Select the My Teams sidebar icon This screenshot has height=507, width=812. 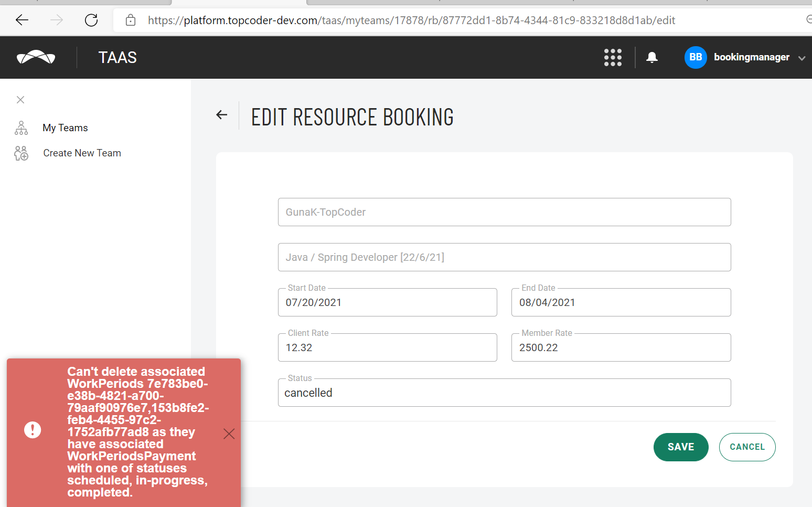click(x=21, y=128)
